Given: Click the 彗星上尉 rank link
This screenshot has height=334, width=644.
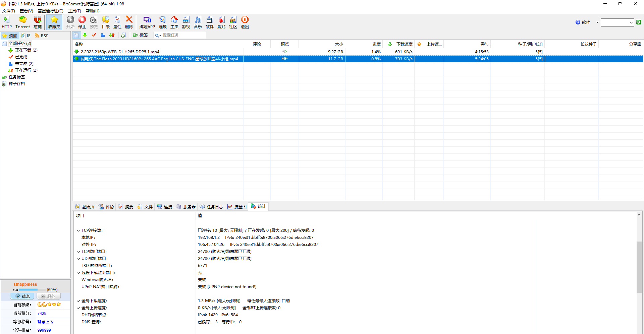Looking at the screenshot, I should [x=45, y=322].
